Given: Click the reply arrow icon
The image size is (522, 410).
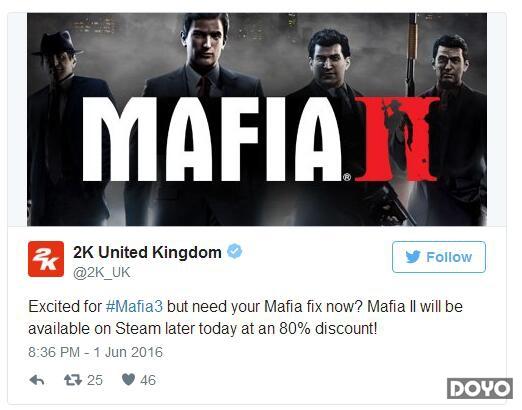Looking at the screenshot, I should click(37, 380).
